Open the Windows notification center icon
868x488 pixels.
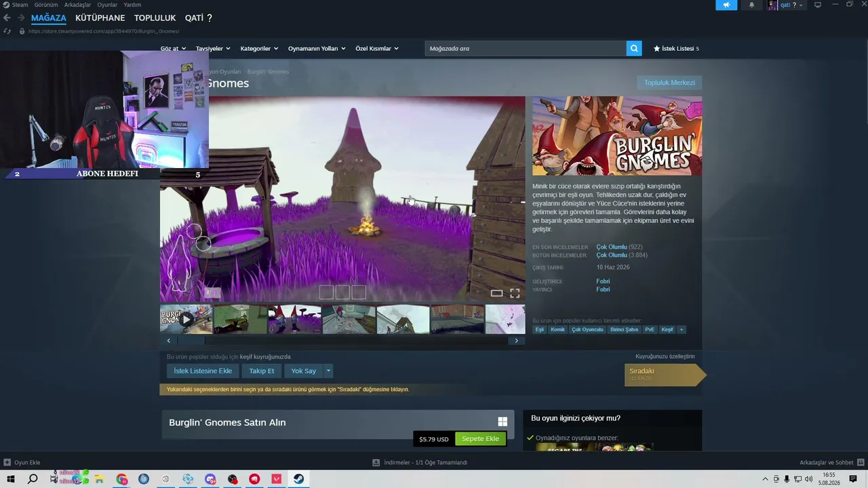tap(853, 479)
